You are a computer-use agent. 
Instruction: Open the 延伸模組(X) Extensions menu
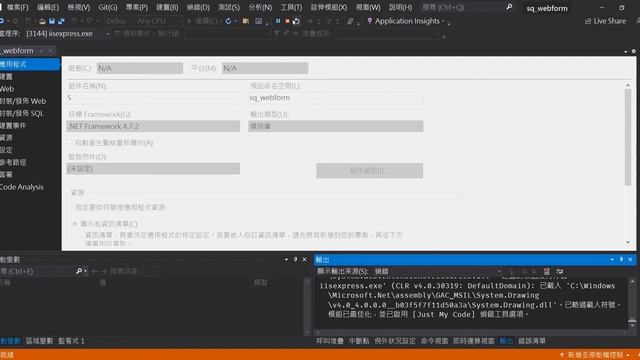(329, 7)
